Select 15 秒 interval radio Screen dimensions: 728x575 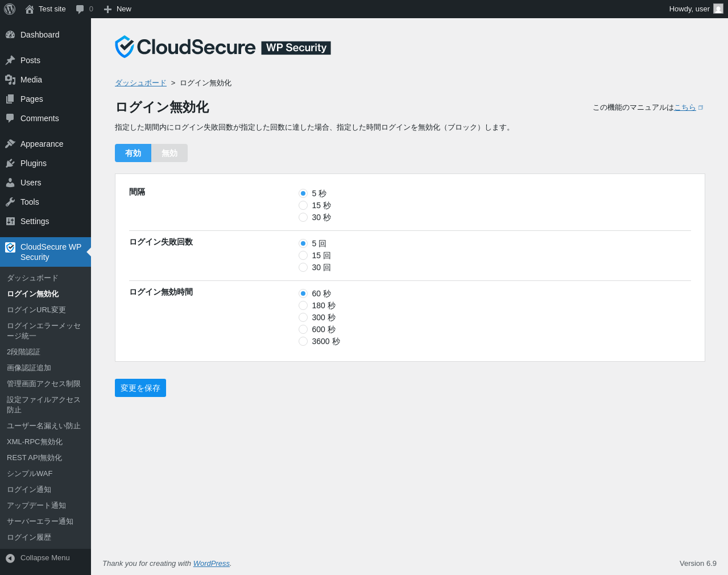(x=303, y=205)
